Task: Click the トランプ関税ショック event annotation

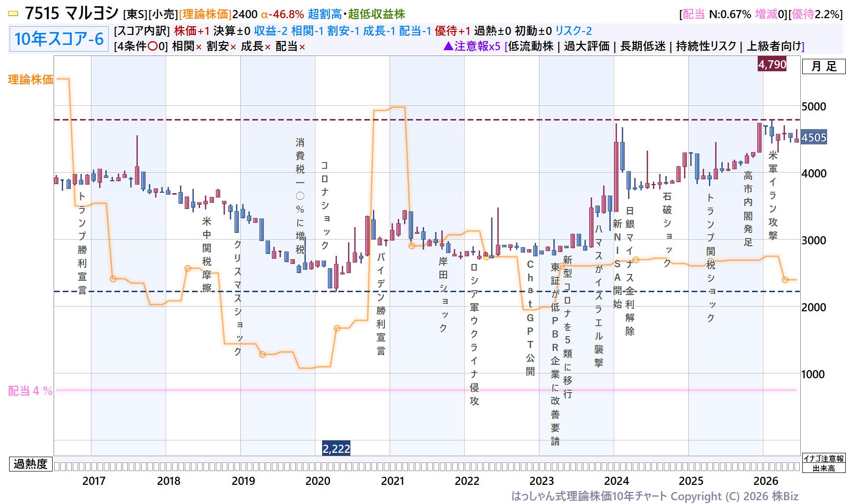Action: pos(711,258)
